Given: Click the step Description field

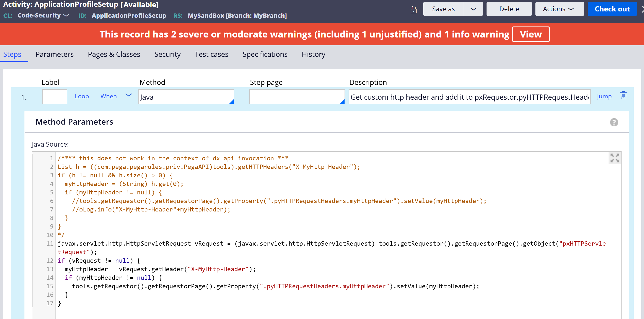Looking at the screenshot, I should (x=469, y=97).
